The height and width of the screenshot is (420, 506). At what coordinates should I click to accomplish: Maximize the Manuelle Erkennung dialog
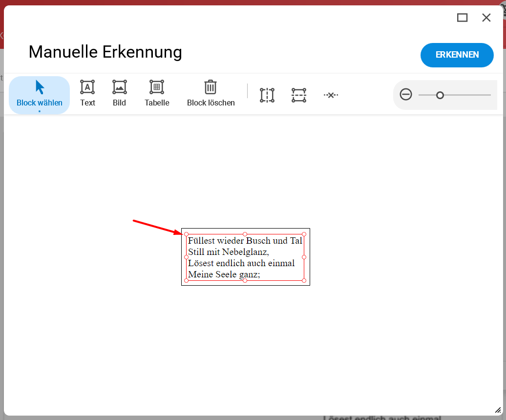click(x=462, y=18)
